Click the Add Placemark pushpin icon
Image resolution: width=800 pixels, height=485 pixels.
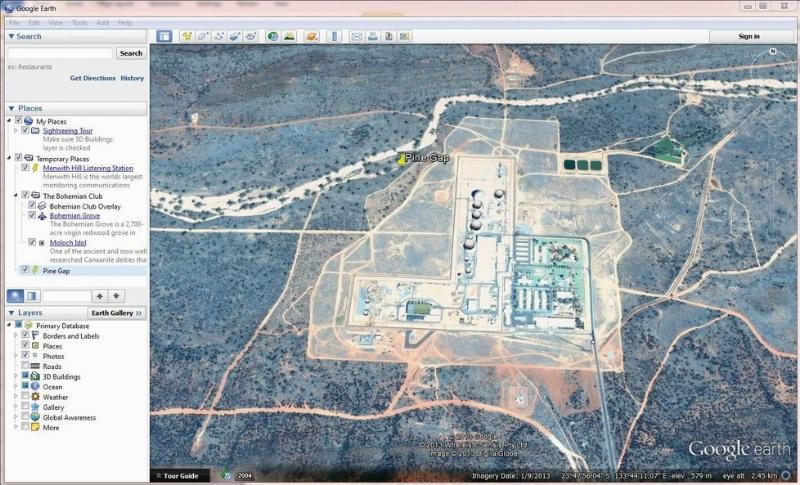(x=186, y=36)
